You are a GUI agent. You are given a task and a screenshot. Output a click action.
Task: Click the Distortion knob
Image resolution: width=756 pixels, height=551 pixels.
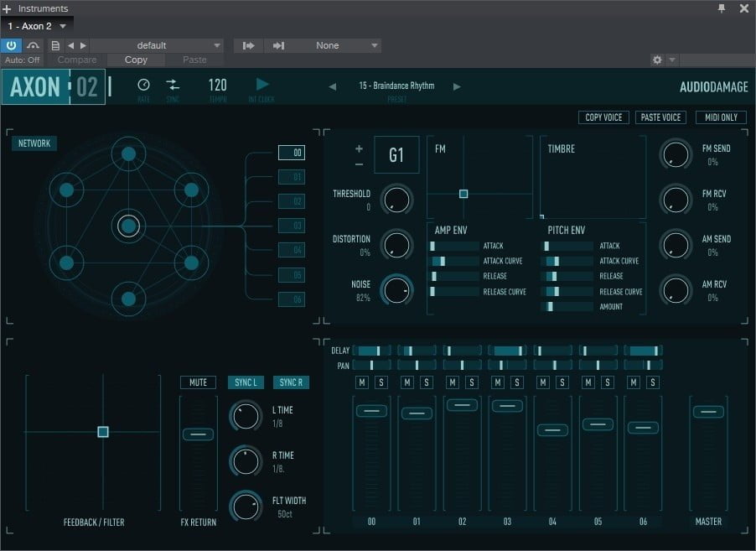(396, 245)
